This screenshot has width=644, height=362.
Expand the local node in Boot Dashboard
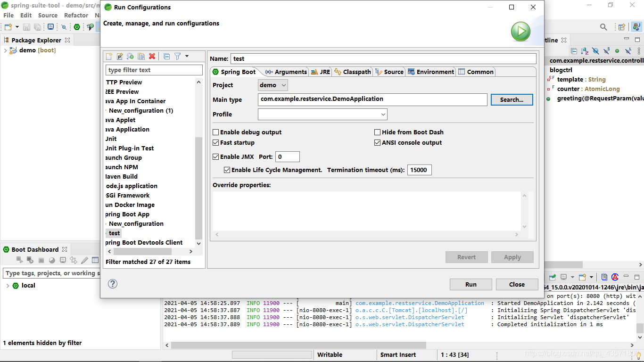pyautogui.click(x=8, y=286)
